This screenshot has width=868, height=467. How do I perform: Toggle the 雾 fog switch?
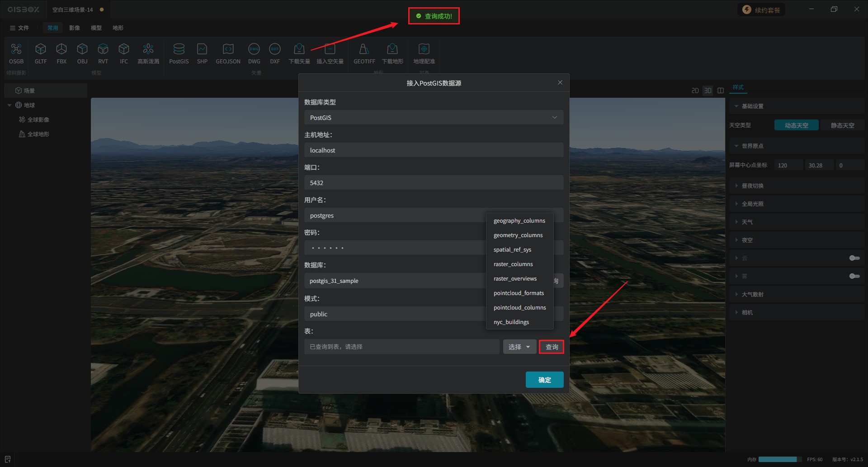[854, 276]
